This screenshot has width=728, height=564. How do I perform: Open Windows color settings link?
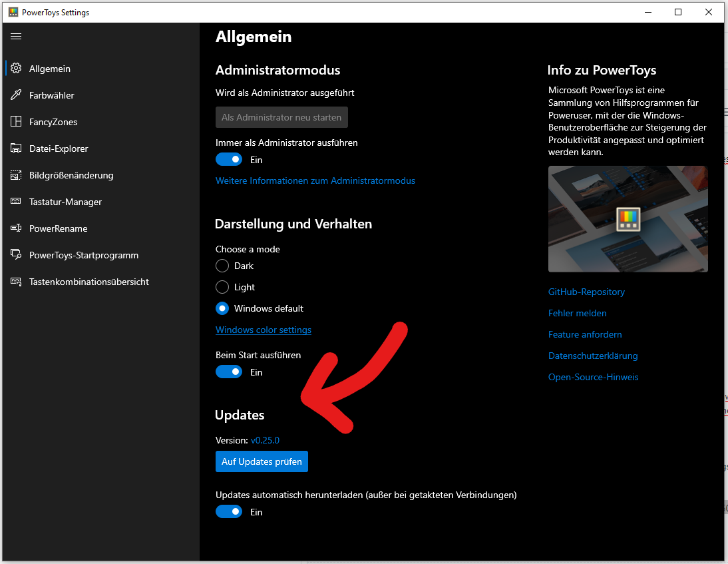click(x=263, y=330)
